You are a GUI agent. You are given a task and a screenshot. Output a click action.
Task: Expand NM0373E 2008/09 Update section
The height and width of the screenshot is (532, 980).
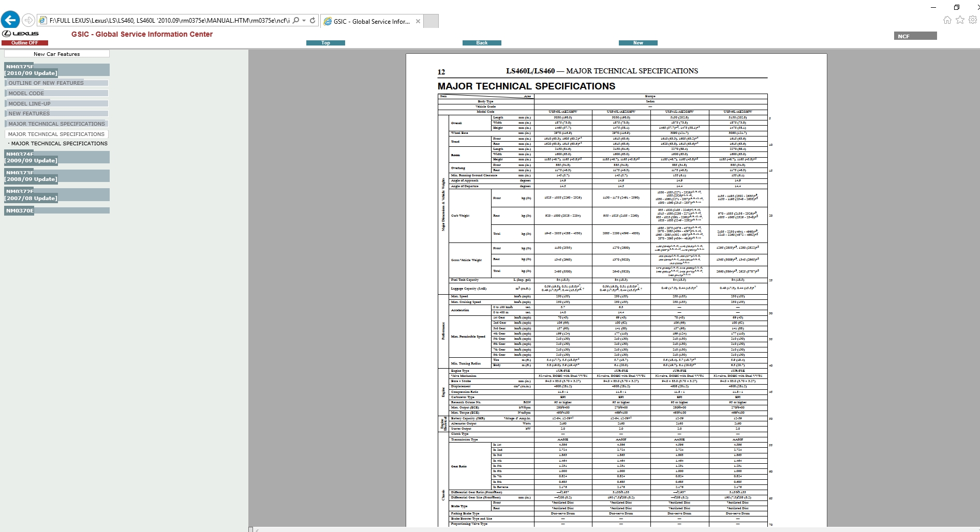pyautogui.click(x=57, y=176)
